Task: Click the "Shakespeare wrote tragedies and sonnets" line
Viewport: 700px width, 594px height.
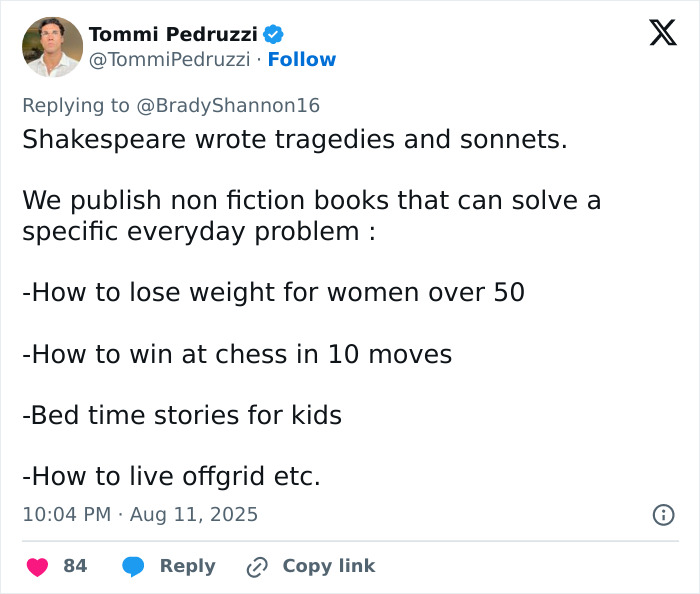Action: coord(295,139)
